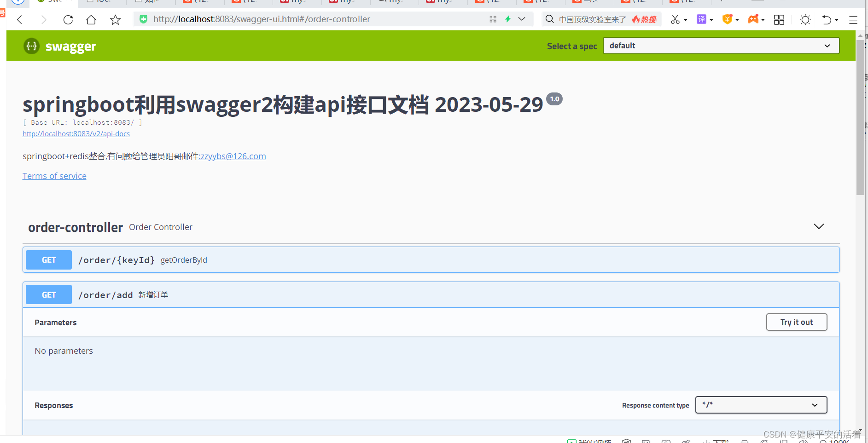Image resolution: width=868 pixels, height=443 pixels.
Task: Click the Try it out button
Action: (796, 322)
